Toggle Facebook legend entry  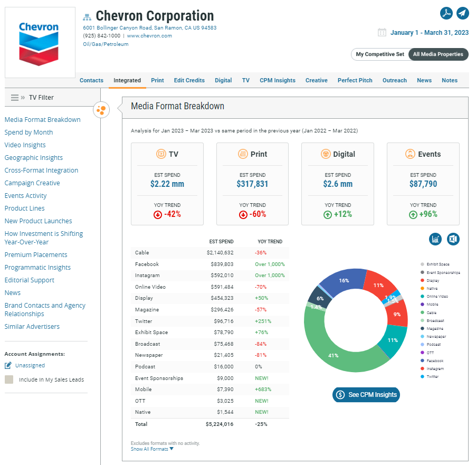pyautogui.click(x=432, y=360)
